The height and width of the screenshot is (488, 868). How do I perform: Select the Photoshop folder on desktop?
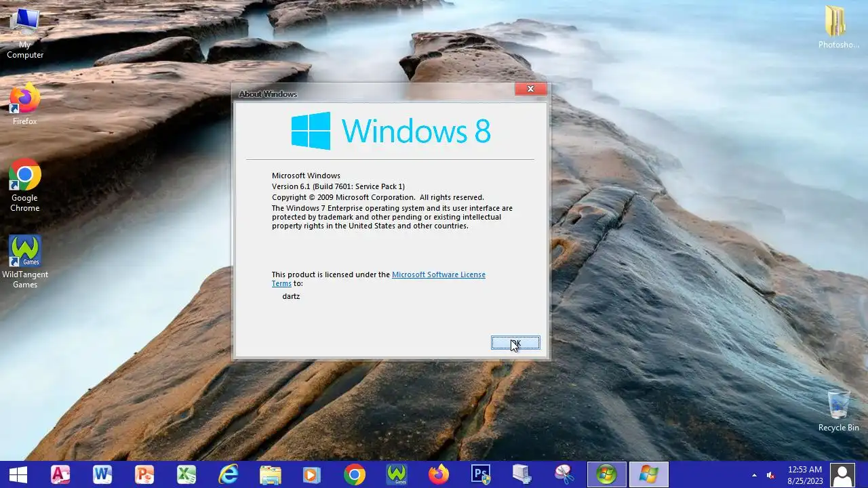[x=839, y=27]
